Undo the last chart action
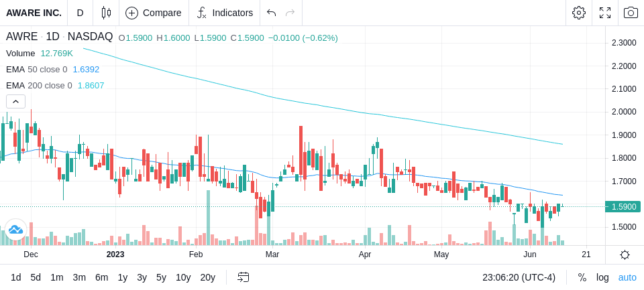644x290 pixels. point(271,13)
